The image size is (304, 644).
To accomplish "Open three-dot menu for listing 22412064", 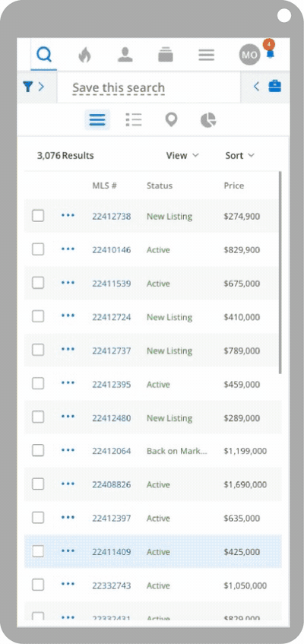I will coord(68,450).
